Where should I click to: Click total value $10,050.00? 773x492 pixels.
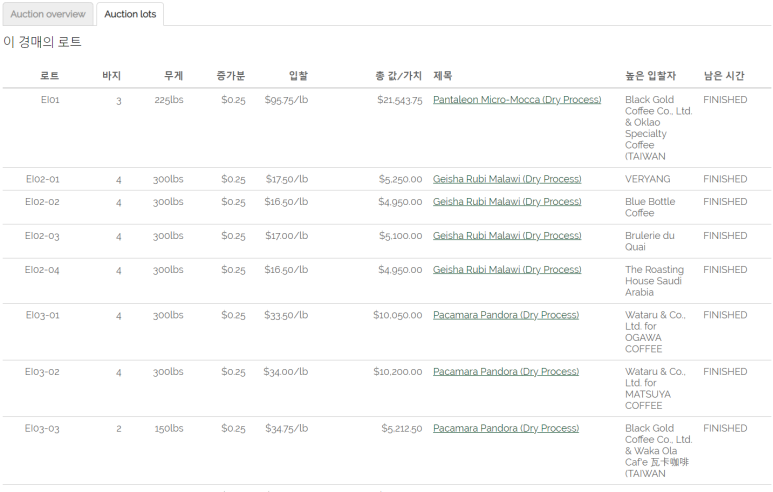point(398,315)
